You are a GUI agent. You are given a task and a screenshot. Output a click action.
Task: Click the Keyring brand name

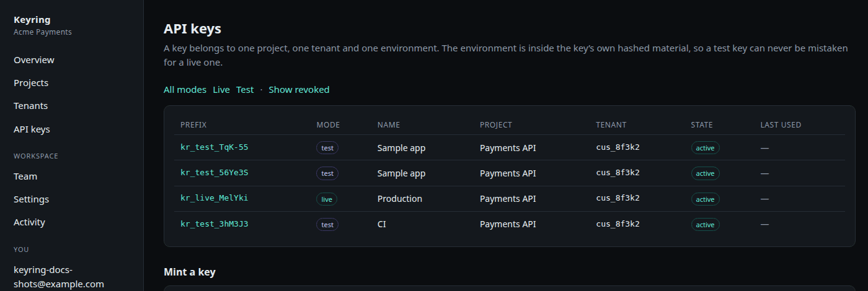point(32,20)
